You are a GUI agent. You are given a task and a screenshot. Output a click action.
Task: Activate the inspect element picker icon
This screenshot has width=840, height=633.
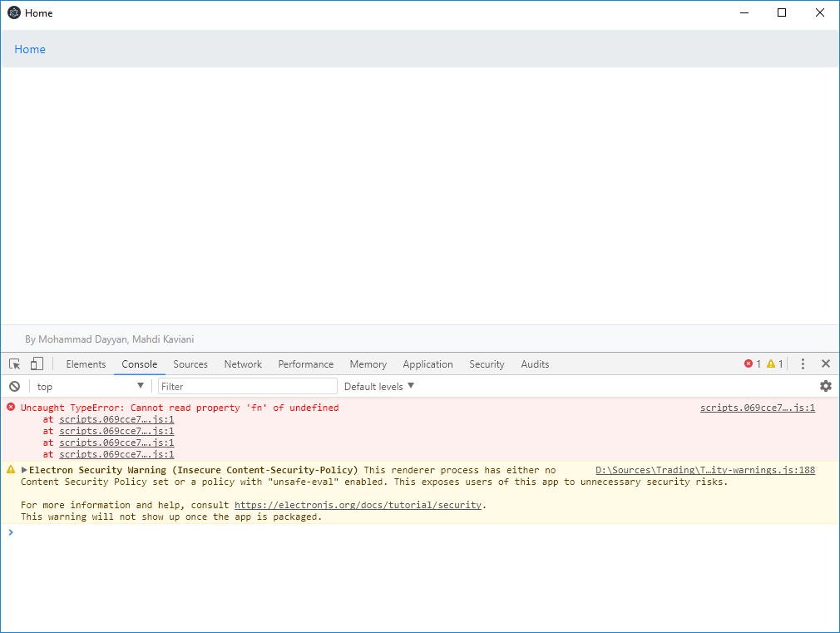tap(15, 364)
